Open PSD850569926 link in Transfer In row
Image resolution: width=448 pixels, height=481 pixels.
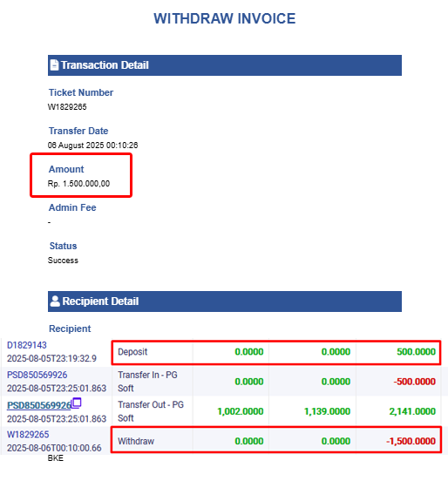tap(37, 375)
